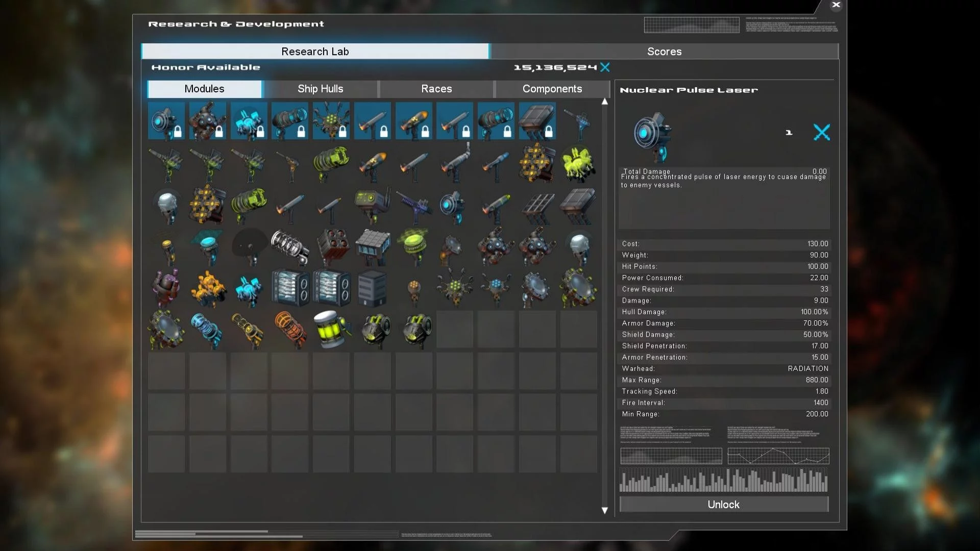This screenshot has height=551, width=980.
Task: Select the black radar dish module
Action: (x=249, y=246)
